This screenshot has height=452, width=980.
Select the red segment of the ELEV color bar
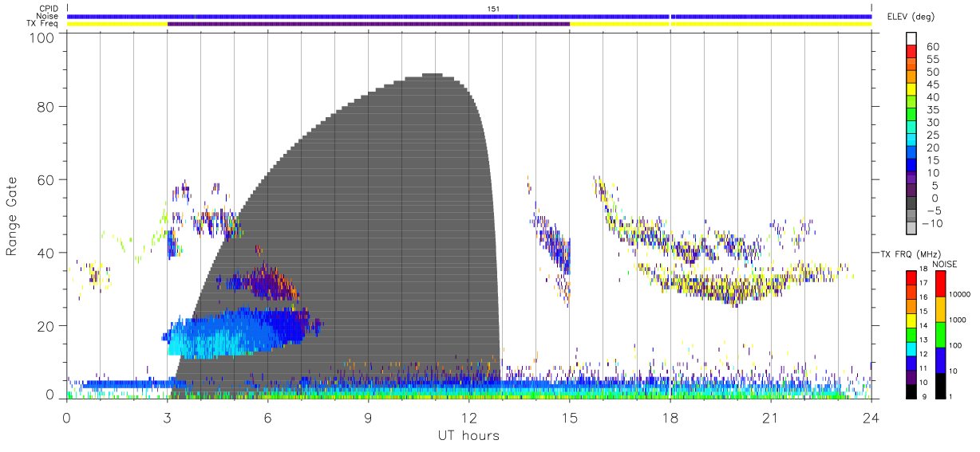[x=911, y=52]
